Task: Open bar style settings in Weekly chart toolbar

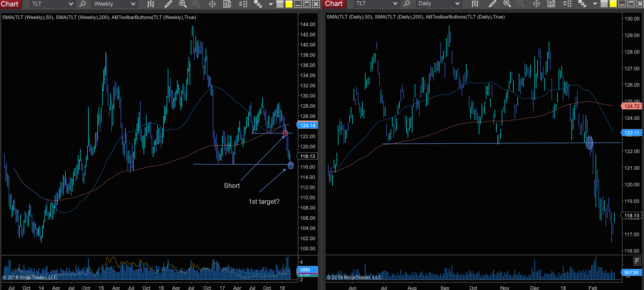Action: pyautogui.click(x=151, y=4)
